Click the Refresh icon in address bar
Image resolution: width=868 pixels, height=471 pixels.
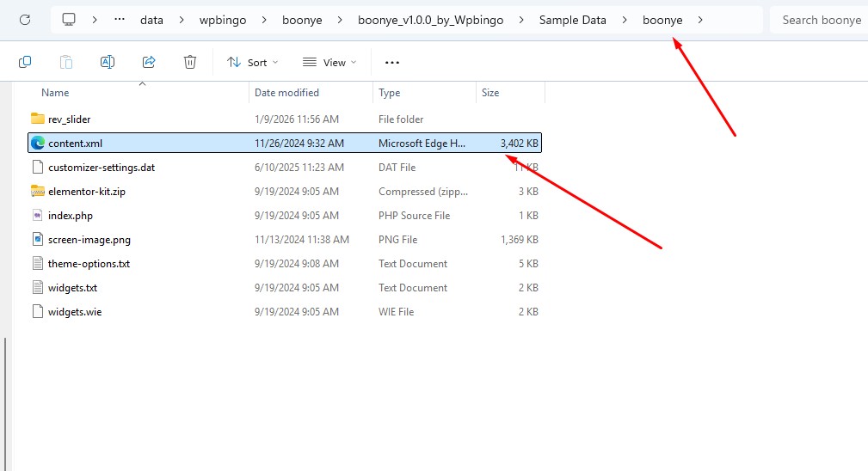[25, 20]
